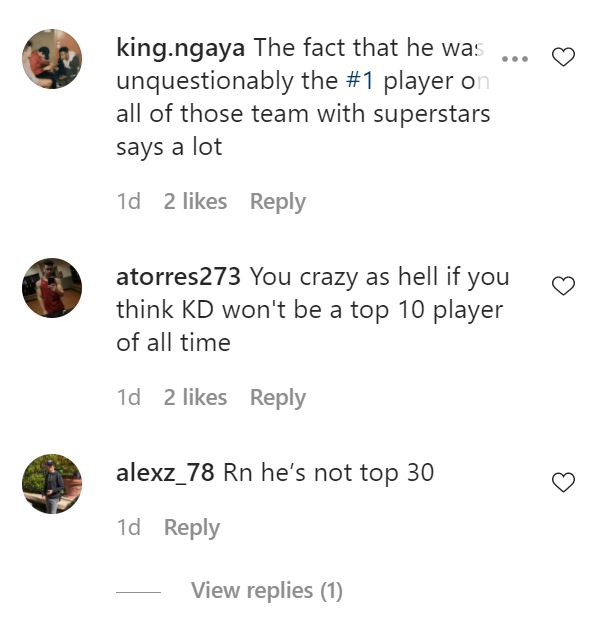Open king.ngaya's profile picture
This screenshot has height=627, width=592.
52,59
